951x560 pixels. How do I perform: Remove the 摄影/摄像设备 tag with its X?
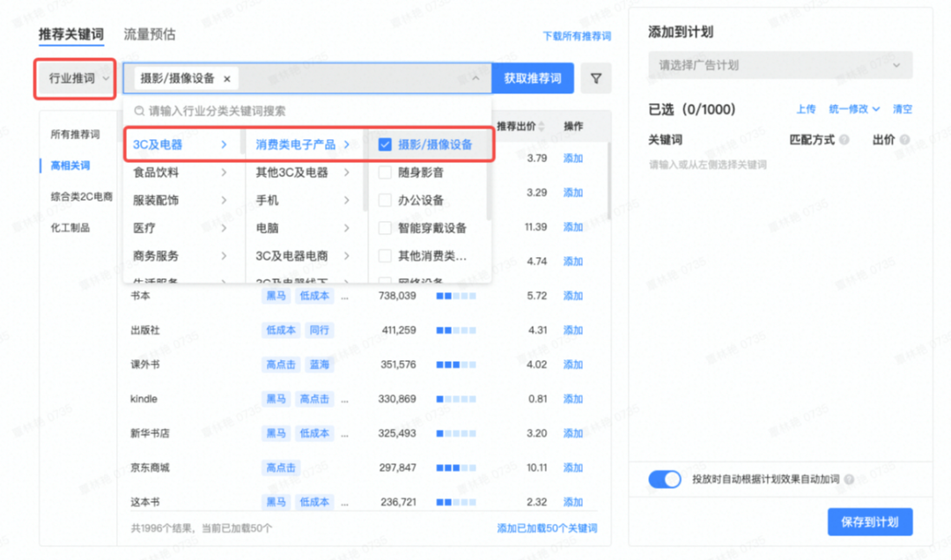[227, 78]
